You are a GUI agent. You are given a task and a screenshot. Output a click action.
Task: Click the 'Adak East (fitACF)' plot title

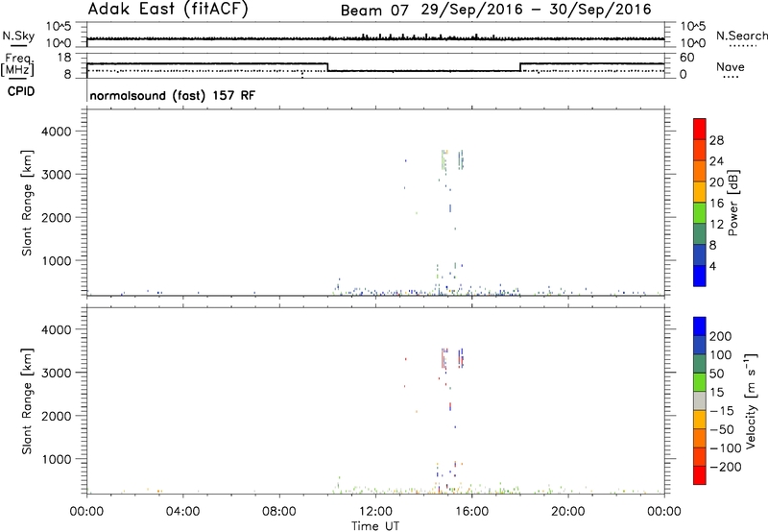coord(168,10)
